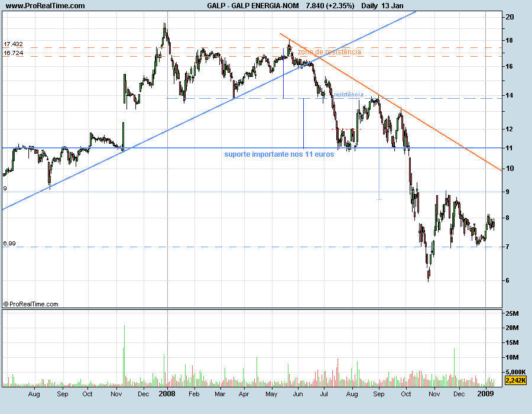The image size is (532, 414).
Task: Click the 10 label on the price axis
Action: pyautogui.click(x=510, y=169)
